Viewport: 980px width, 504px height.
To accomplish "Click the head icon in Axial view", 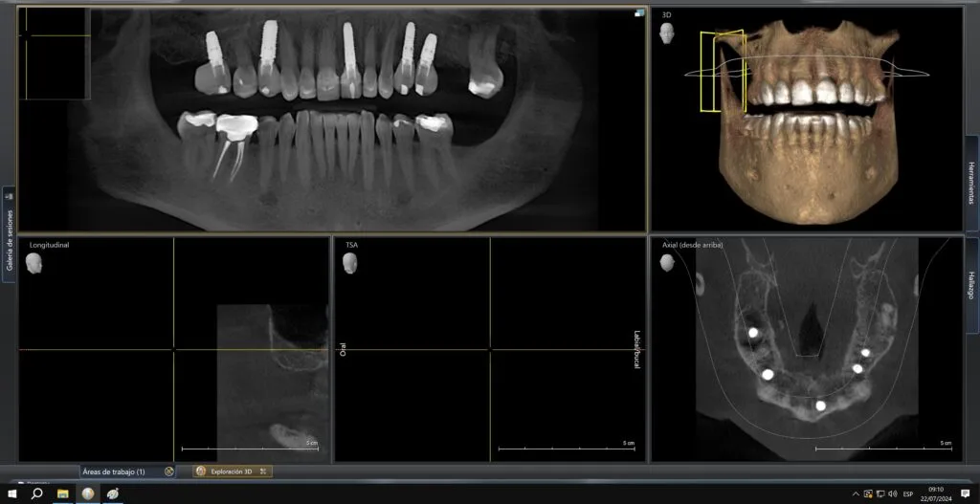I will pyautogui.click(x=667, y=263).
